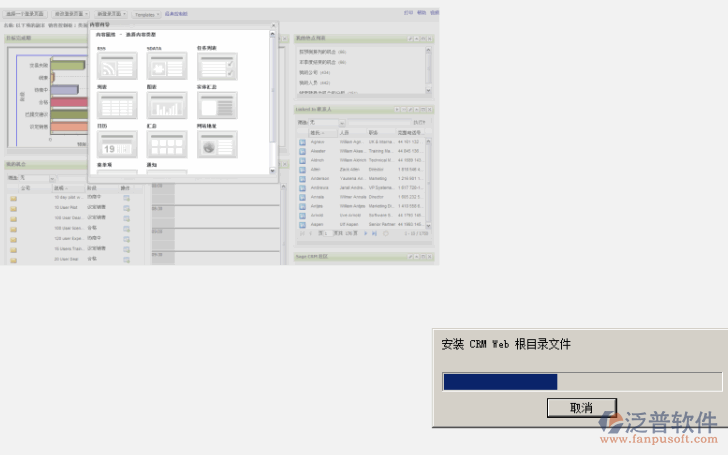The width and height of the screenshot is (728, 455).
Task: Select the chart content type icon
Action: point(167,105)
